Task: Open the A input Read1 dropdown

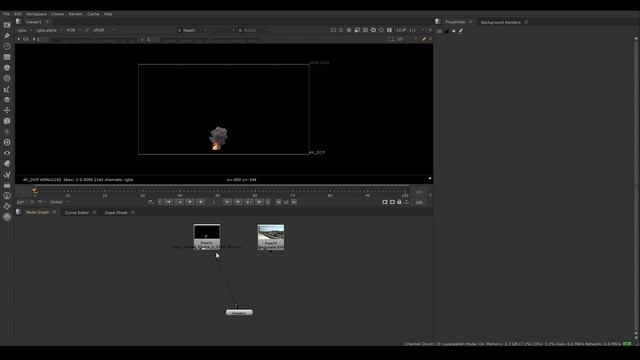Action: click(x=192, y=30)
